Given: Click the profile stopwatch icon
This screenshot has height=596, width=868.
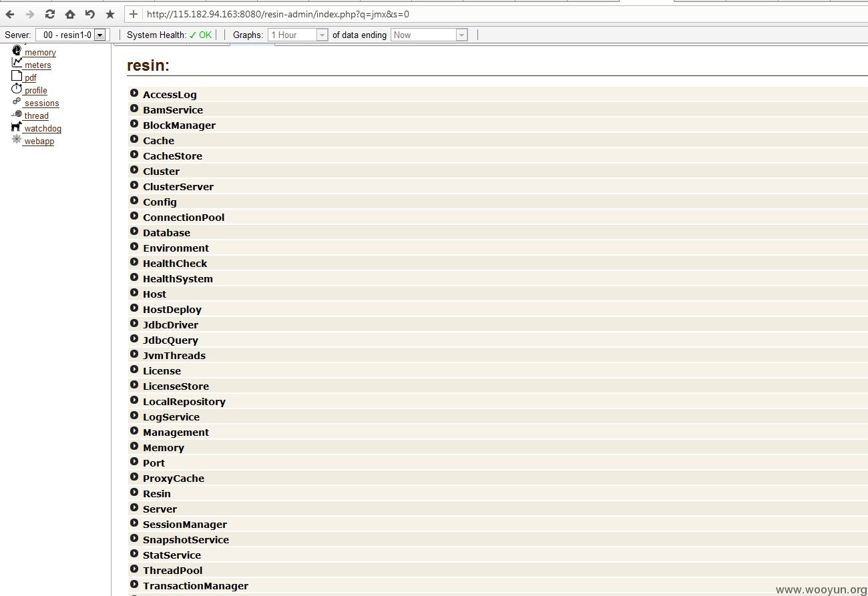Looking at the screenshot, I should tap(17, 89).
